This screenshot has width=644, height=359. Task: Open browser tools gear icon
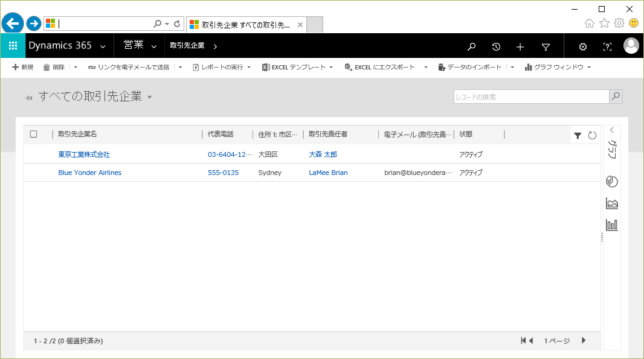click(x=619, y=24)
